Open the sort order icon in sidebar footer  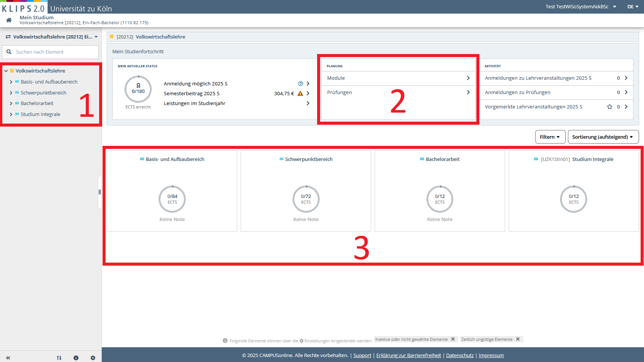(x=59, y=358)
